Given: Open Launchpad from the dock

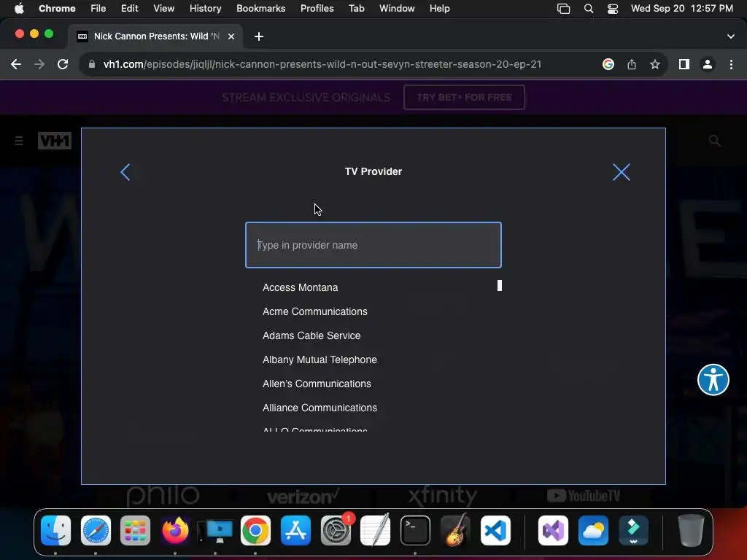Looking at the screenshot, I should (x=135, y=531).
